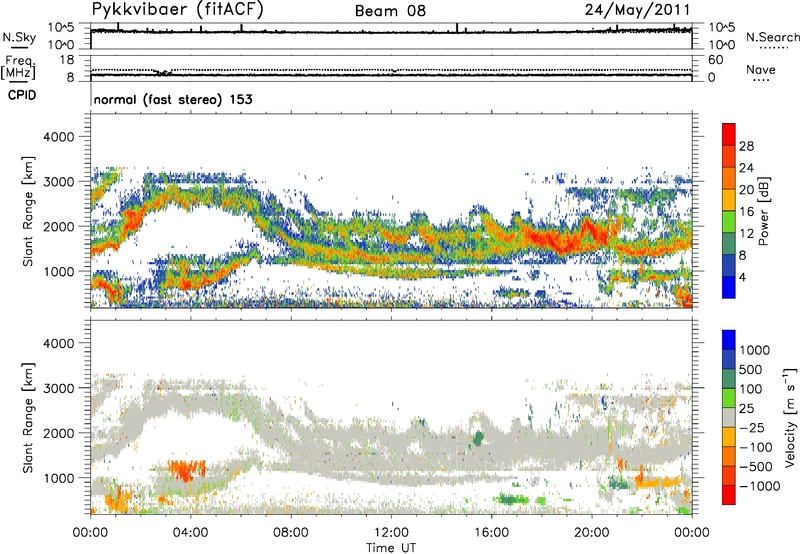This screenshot has height=554, width=800.
Task: Click 'Slant Range [km]' label of power panel
Action: coord(28,211)
